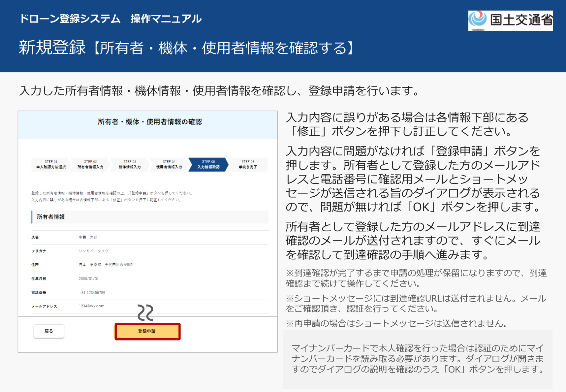Click the 戻る button

pos(49,331)
